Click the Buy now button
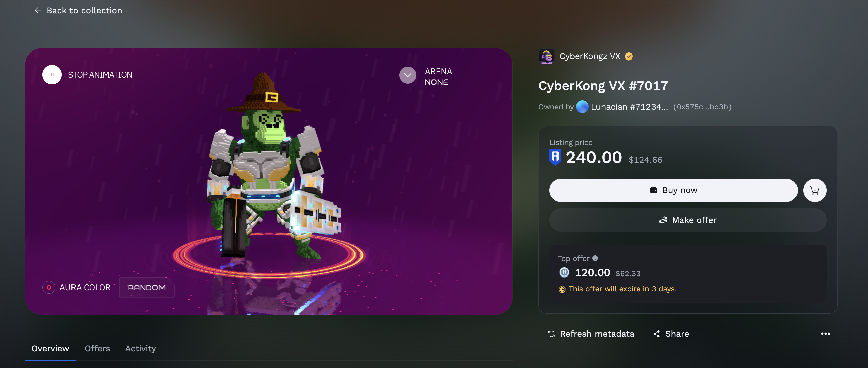This screenshot has height=368, width=868. tap(673, 190)
